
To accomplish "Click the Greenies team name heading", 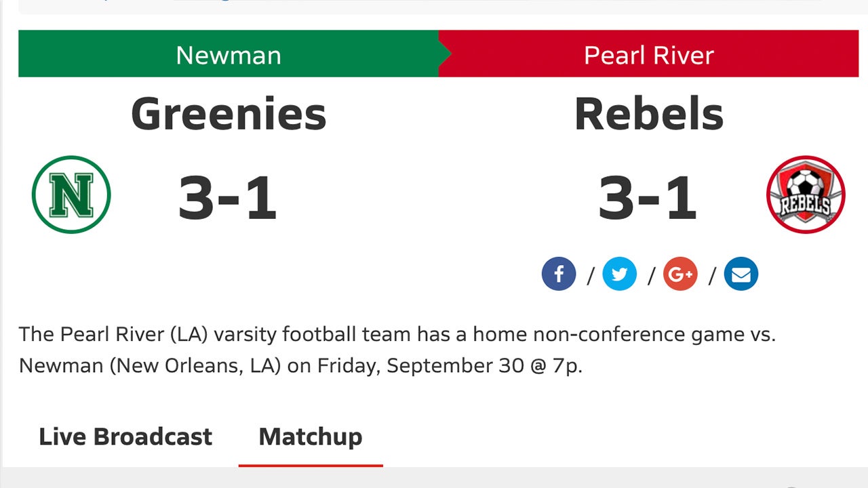I will 229,114.
